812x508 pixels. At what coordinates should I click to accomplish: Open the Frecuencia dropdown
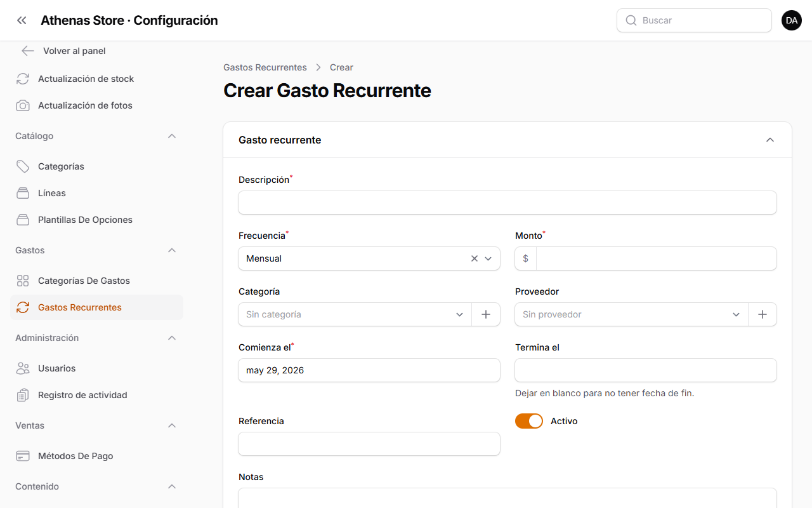click(x=369, y=258)
